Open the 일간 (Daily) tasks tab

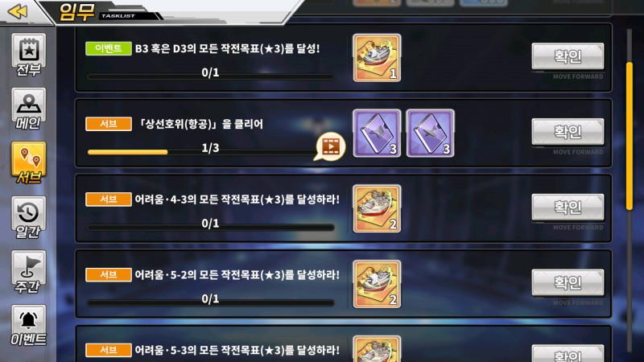pos(28,217)
